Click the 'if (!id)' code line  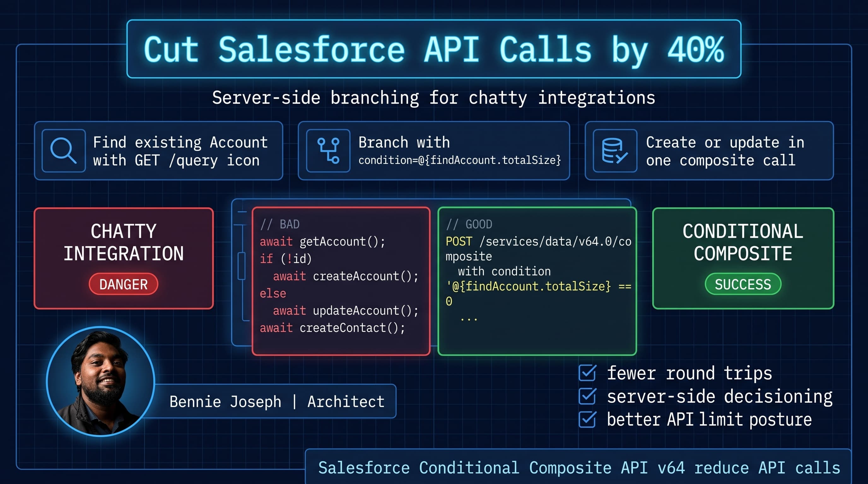click(286, 259)
